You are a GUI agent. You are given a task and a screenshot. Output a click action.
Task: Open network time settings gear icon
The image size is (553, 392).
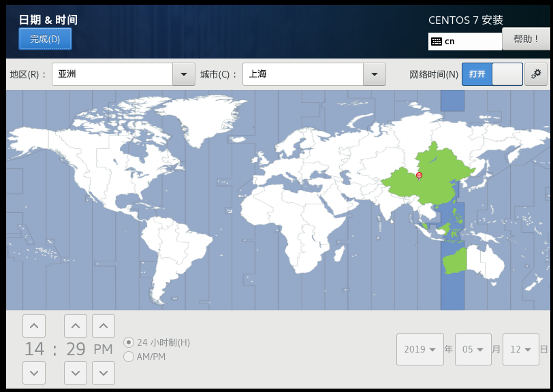(536, 74)
